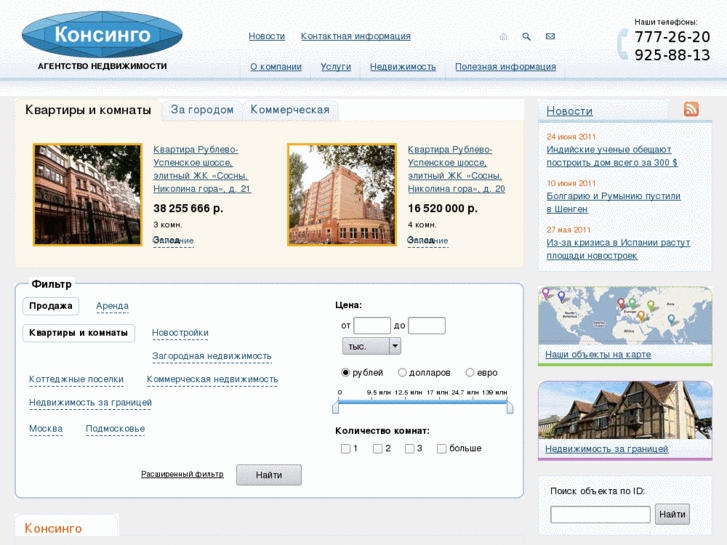Expand Заголовние under the 16 520 000 р. listing
727x545 pixels.
coord(427,241)
